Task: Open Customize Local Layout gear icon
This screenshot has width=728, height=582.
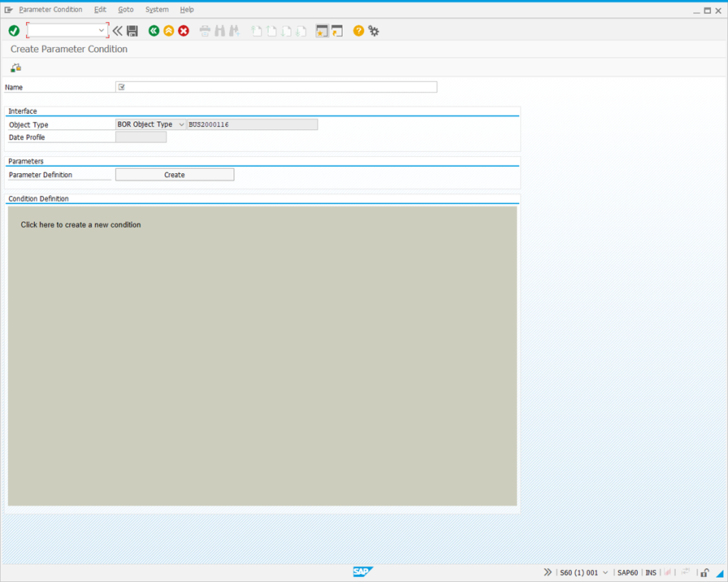Action: [373, 30]
